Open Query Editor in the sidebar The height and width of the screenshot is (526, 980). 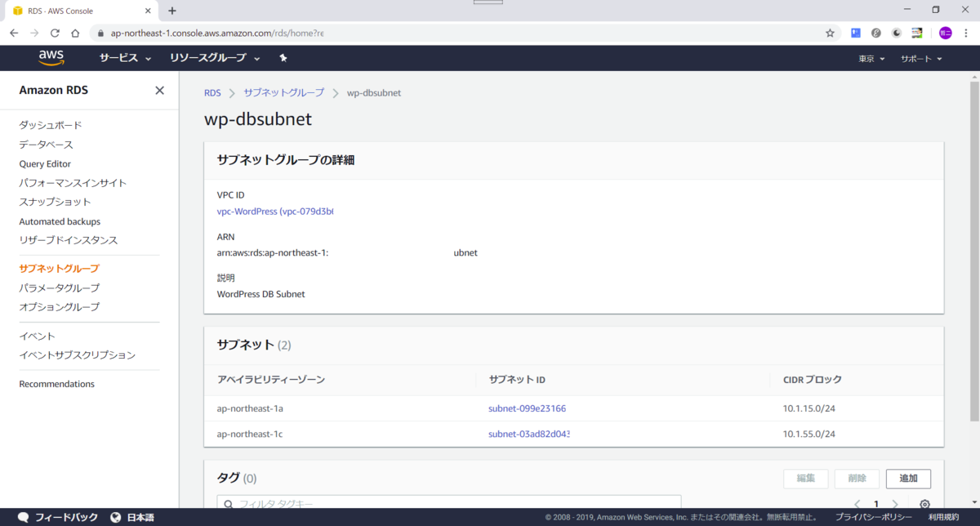point(45,163)
